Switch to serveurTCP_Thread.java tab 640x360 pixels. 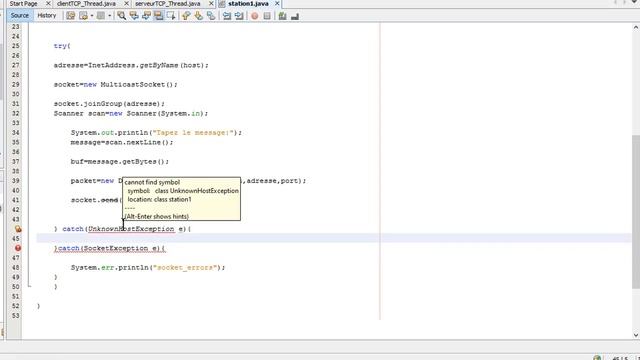167,3
